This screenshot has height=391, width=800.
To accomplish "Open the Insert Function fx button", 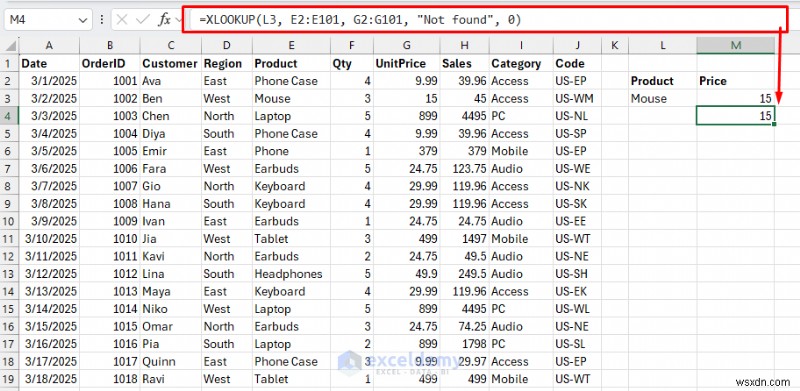I will pyautogui.click(x=164, y=20).
